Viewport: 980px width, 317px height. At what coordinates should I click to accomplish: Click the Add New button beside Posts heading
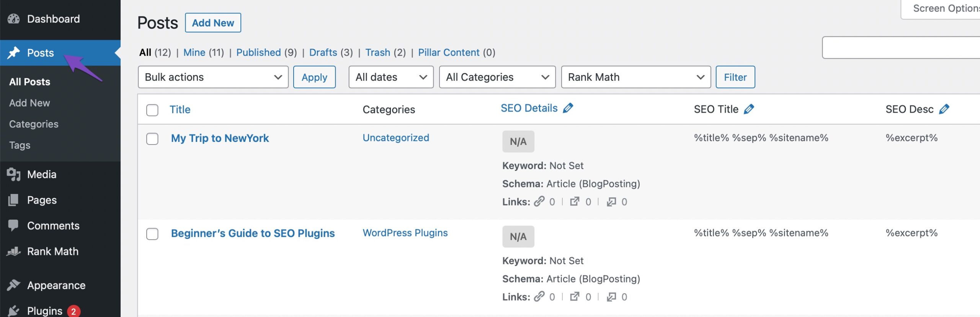213,23
